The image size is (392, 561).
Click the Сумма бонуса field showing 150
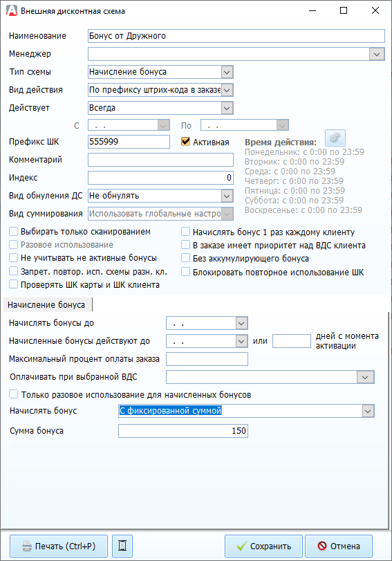[183, 431]
